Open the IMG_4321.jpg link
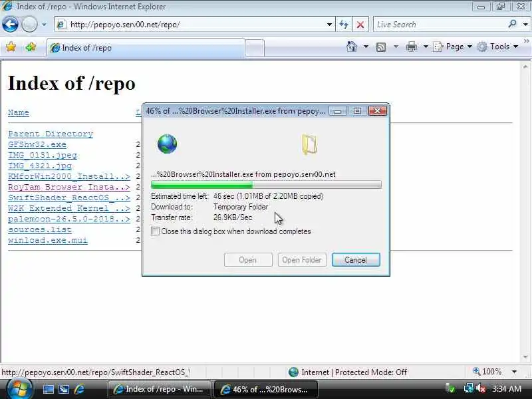 [x=40, y=166]
